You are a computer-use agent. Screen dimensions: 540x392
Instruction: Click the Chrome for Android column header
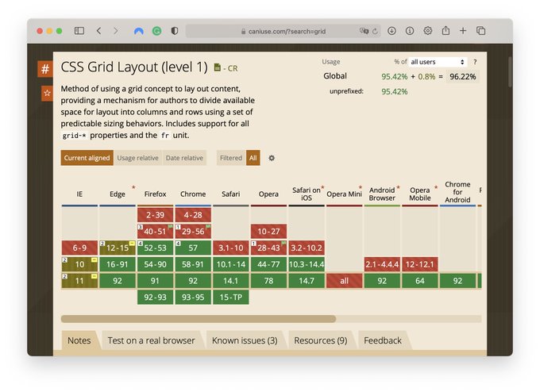point(457,192)
